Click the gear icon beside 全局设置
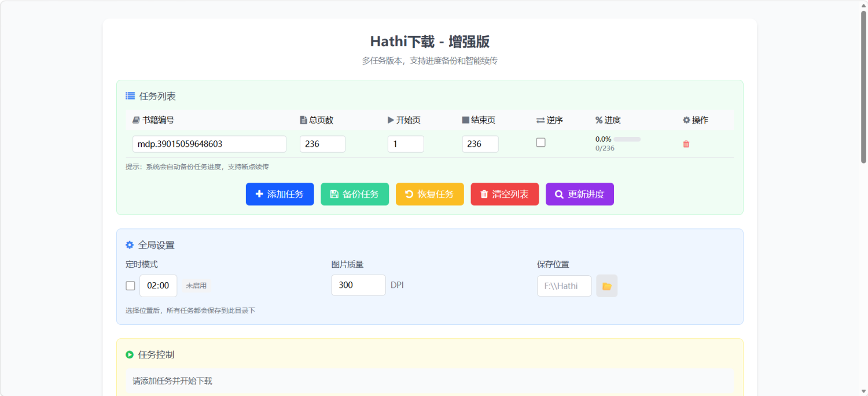 point(130,245)
